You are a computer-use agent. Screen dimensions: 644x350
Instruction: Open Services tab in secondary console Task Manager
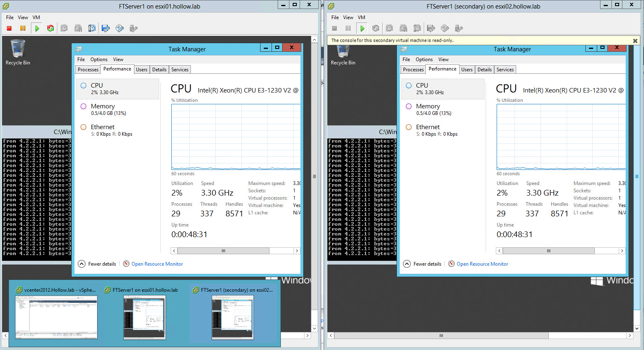click(505, 70)
